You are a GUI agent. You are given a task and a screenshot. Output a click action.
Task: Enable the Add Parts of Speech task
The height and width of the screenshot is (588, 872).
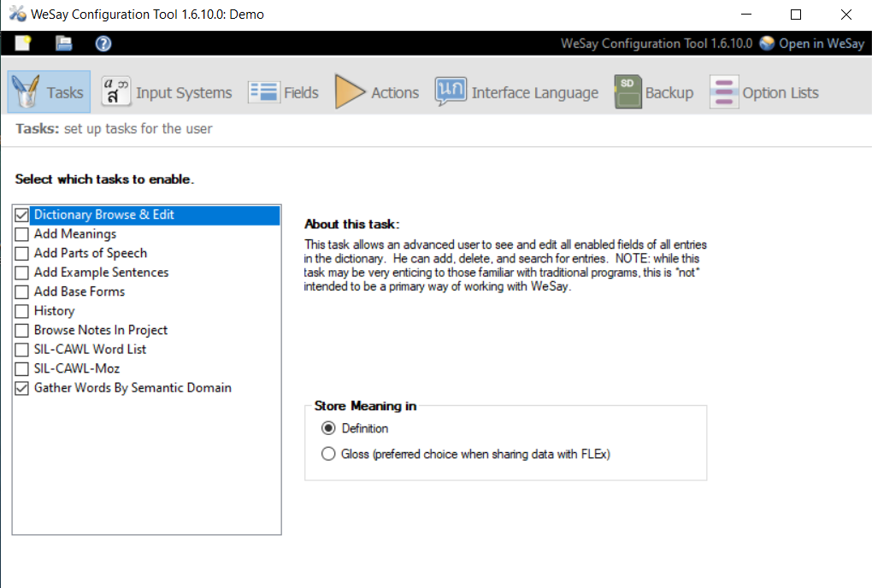coord(22,253)
